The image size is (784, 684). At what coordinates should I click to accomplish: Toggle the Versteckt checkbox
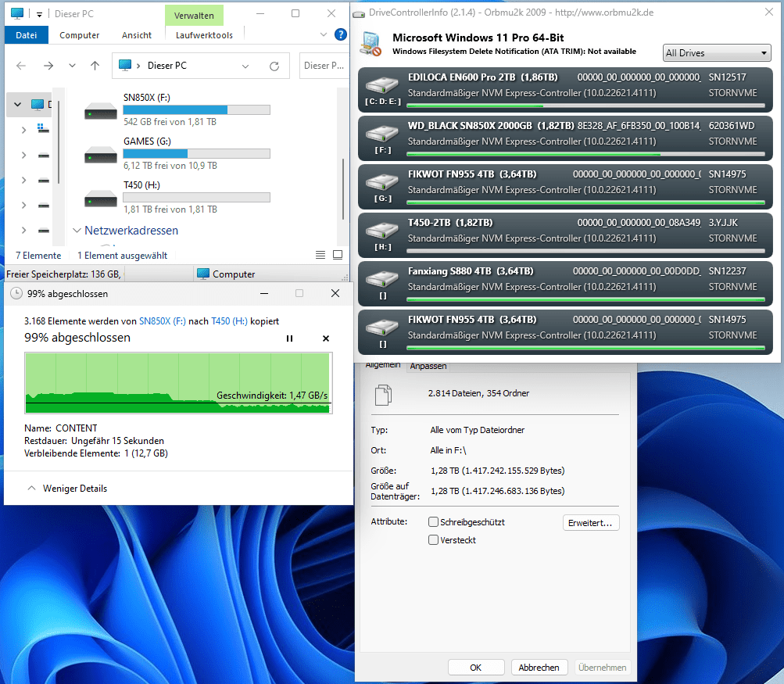point(434,540)
